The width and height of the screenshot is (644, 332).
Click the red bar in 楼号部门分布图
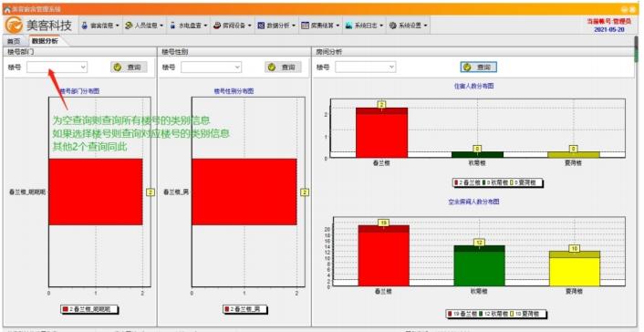(95, 192)
